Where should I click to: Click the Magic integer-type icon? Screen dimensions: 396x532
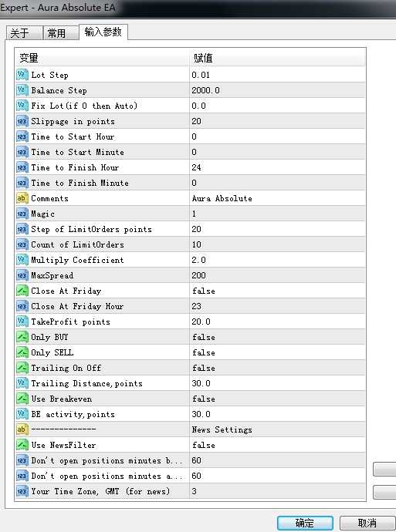coord(22,214)
